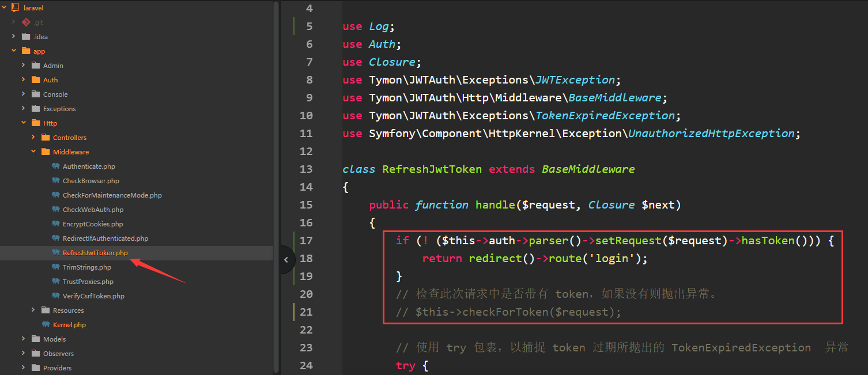The width and height of the screenshot is (868, 375).
Task: Open TrustProxies.php file
Action: 88,282
